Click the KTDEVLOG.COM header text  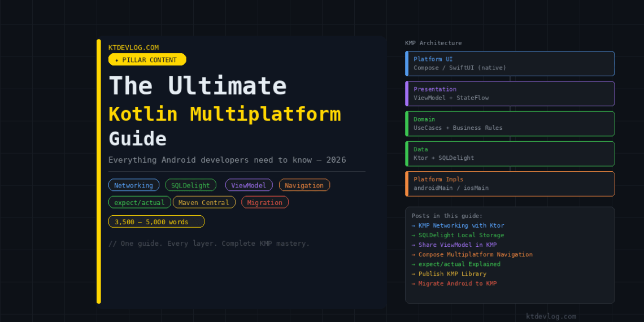(x=133, y=47)
